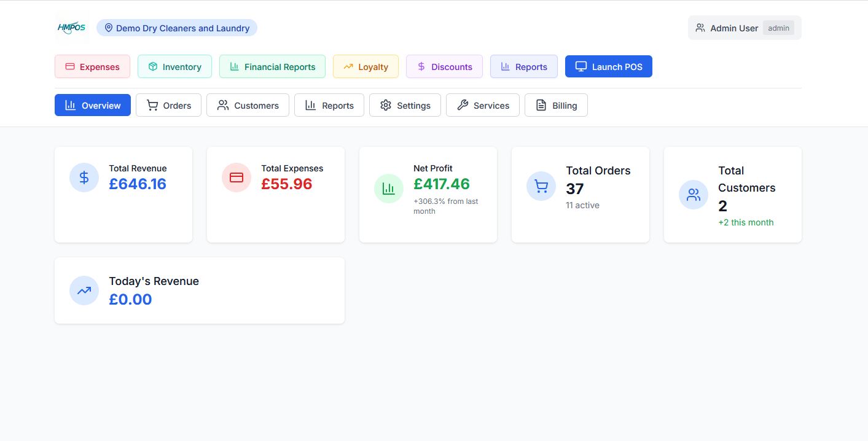Switch to the Services tab
Image resolution: width=868 pixels, height=441 pixels.
pos(483,105)
